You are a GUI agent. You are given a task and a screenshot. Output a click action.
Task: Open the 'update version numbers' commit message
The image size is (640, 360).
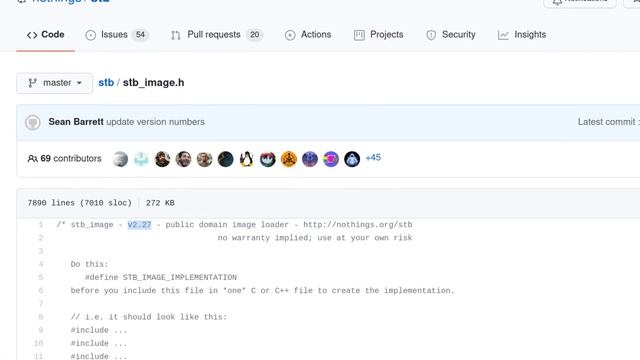tap(156, 122)
